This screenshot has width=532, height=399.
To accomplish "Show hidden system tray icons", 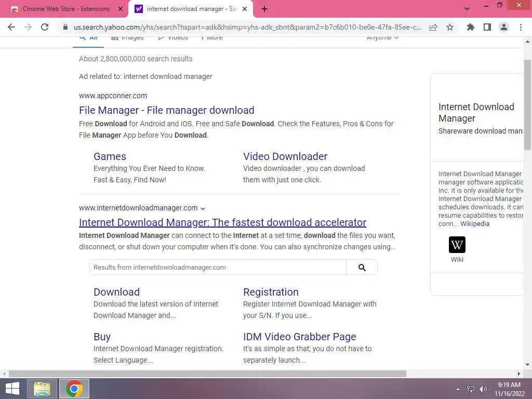I will [x=458, y=389].
